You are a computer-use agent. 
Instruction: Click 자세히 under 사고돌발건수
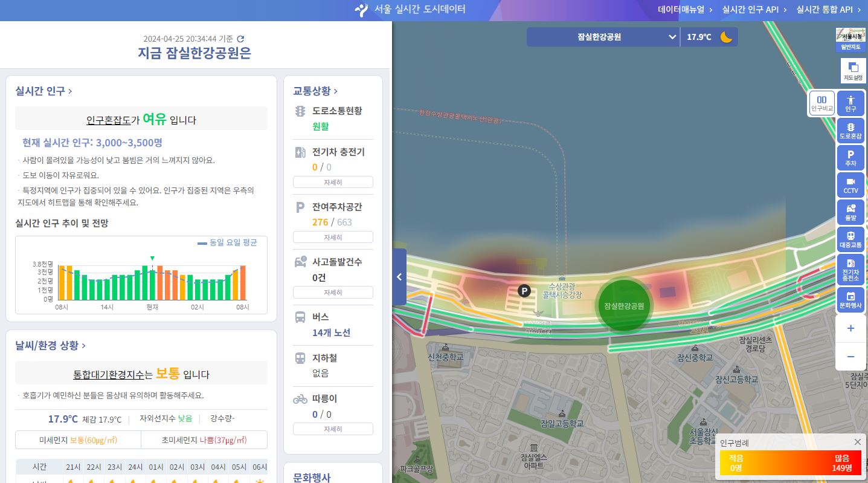point(333,293)
